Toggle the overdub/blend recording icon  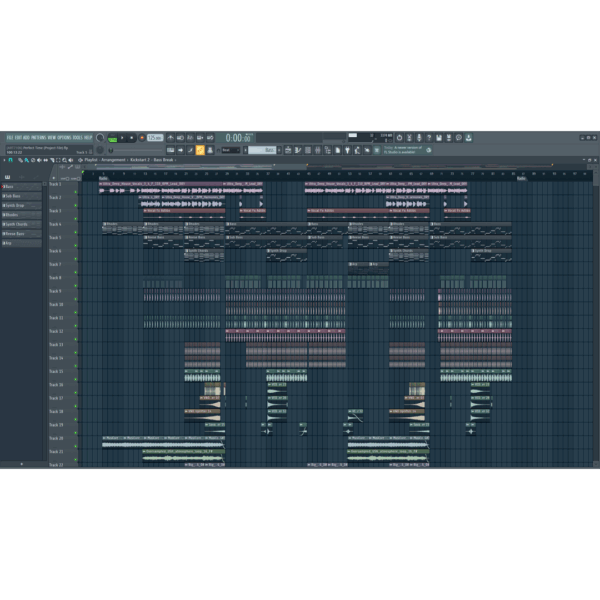click(200, 138)
